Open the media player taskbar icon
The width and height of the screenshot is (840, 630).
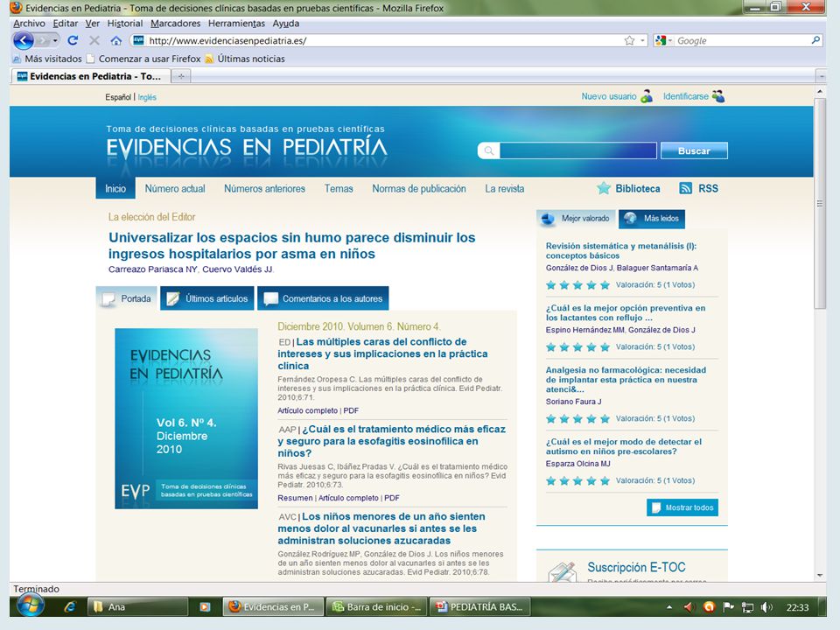point(205,607)
